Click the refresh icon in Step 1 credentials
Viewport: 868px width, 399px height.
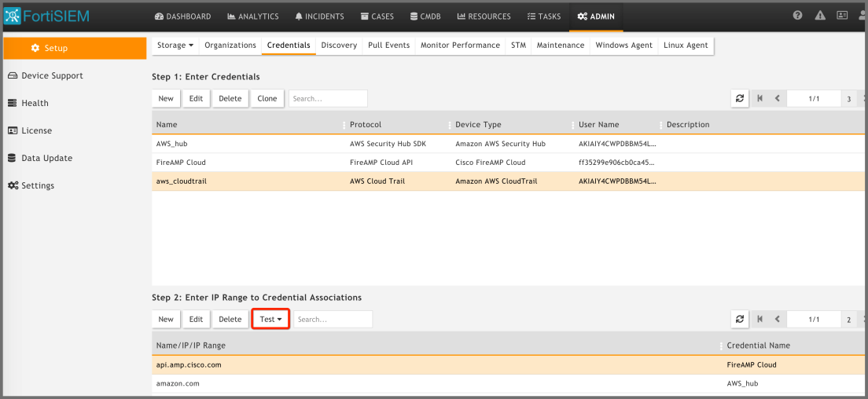click(740, 98)
